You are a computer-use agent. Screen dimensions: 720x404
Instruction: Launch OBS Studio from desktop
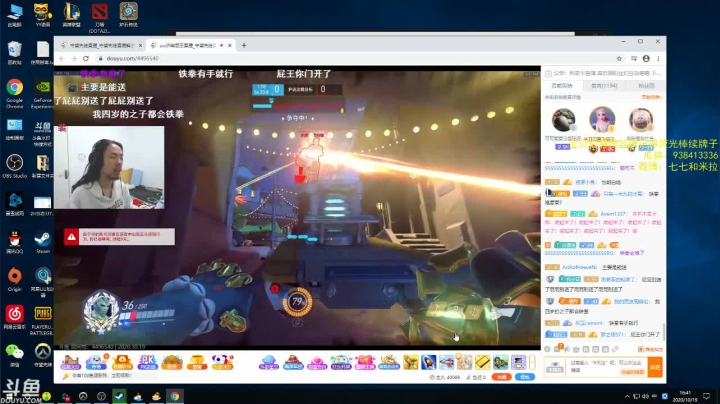[15, 166]
